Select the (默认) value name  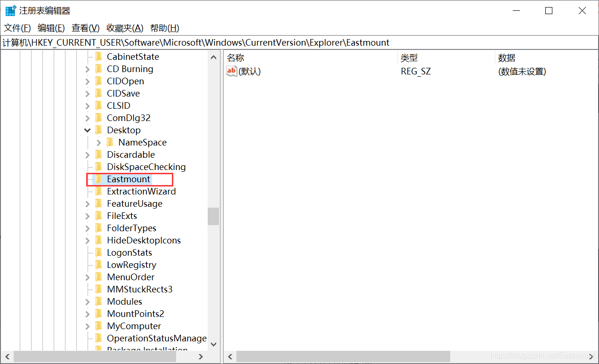[250, 72]
